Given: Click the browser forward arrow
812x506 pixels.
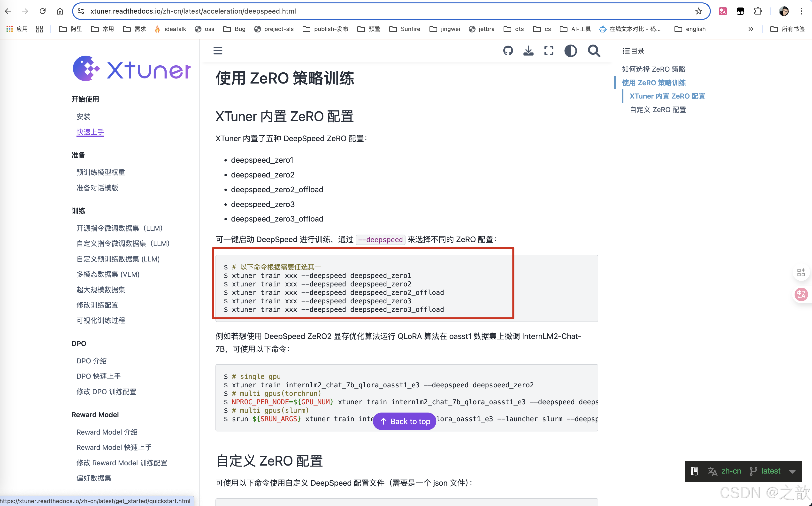Looking at the screenshot, I should (x=25, y=11).
